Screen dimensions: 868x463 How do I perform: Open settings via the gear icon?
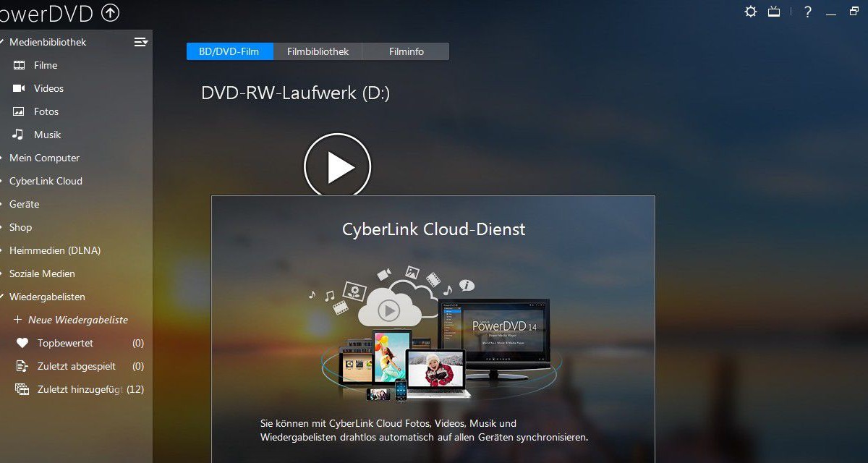coord(751,12)
